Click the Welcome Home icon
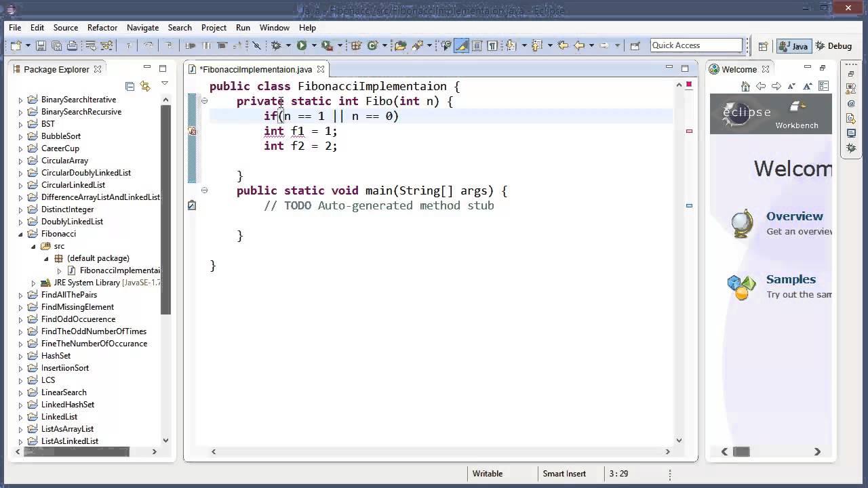This screenshot has height=488, width=868. [745, 86]
